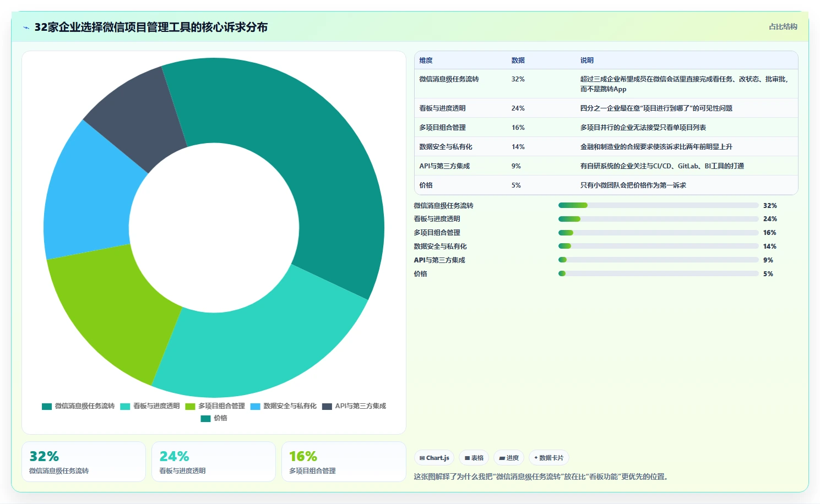Click the 14% value beside the progress bars
This screenshot has height=504, width=820.
click(770, 246)
